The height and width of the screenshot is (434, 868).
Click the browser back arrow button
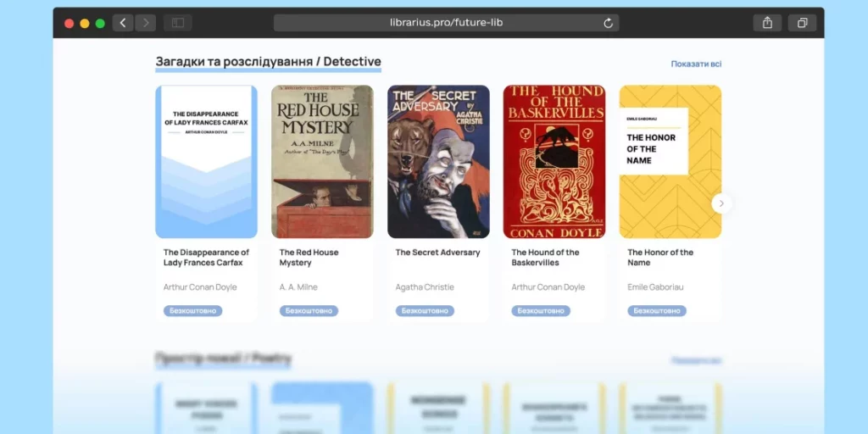pos(123,23)
